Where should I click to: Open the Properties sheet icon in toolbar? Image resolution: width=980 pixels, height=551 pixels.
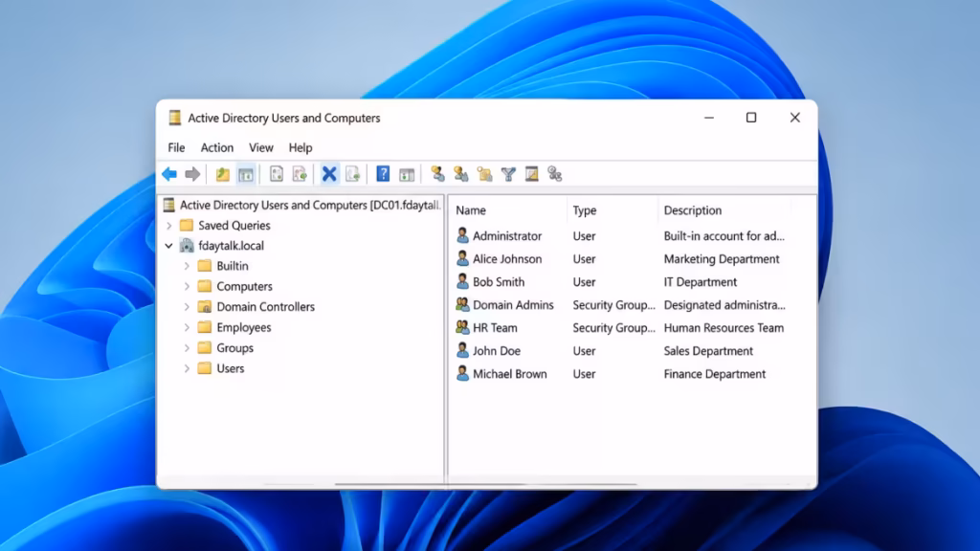coord(277,174)
